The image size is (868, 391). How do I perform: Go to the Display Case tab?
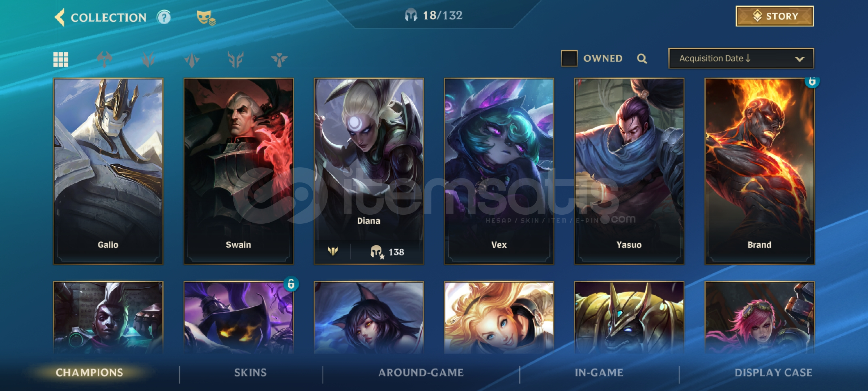coord(773,373)
